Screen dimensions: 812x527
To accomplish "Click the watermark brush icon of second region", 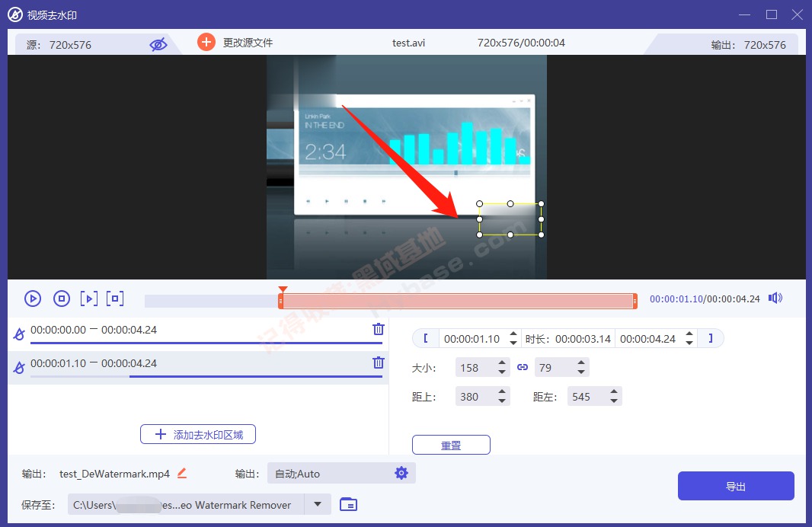I will click(19, 368).
